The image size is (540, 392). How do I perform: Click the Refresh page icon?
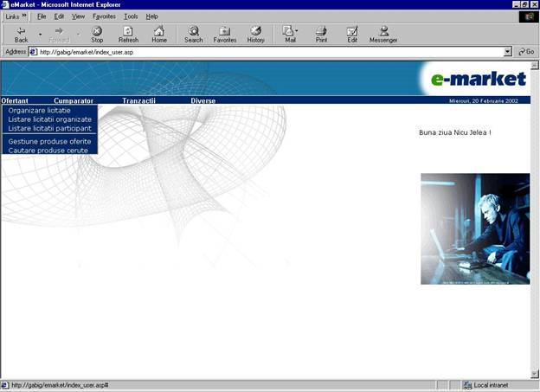click(x=128, y=30)
